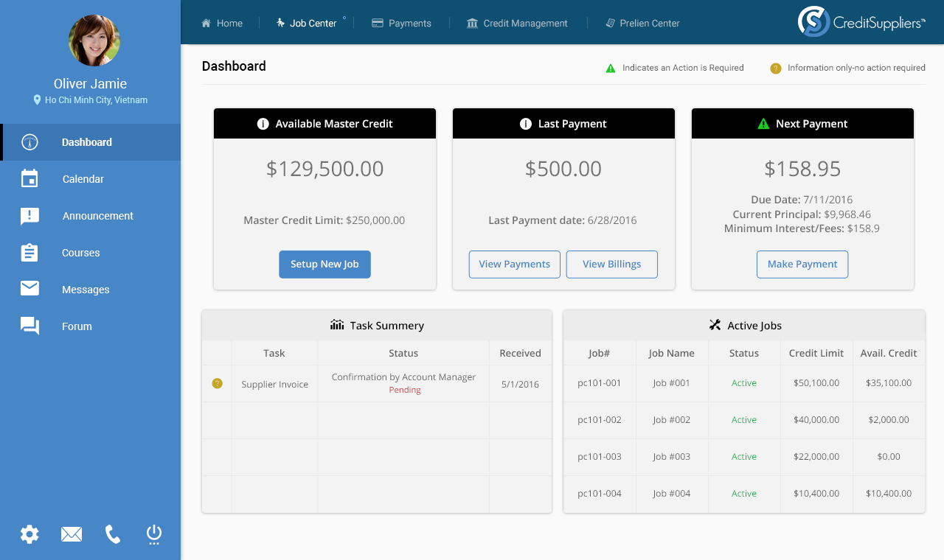Open the Job Center menu

[x=306, y=23]
